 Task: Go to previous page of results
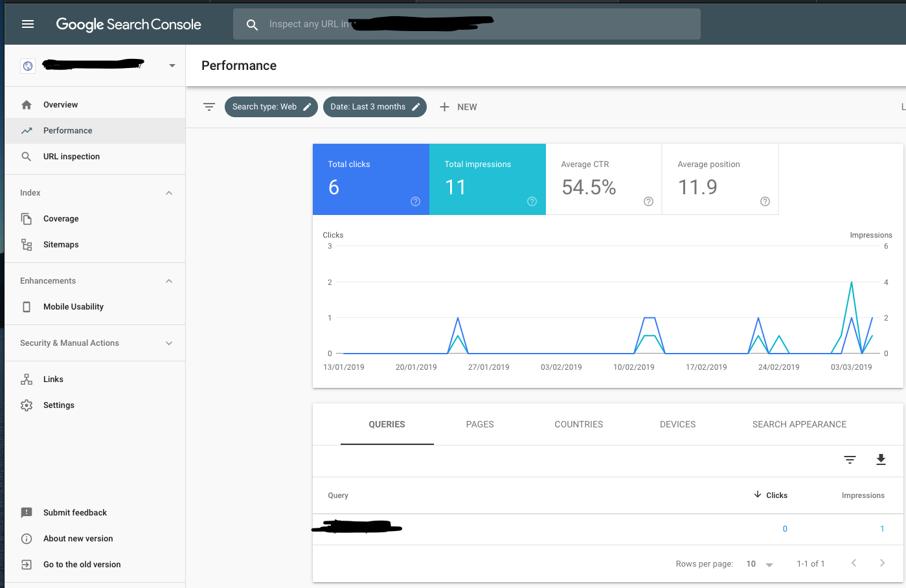pos(854,563)
